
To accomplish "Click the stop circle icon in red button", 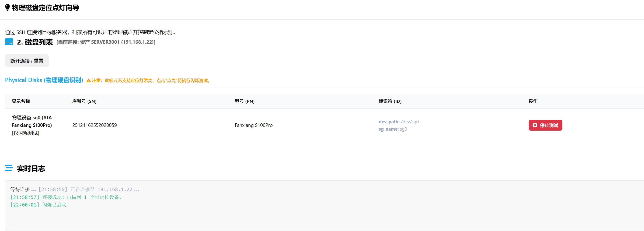I will [x=535, y=125].
